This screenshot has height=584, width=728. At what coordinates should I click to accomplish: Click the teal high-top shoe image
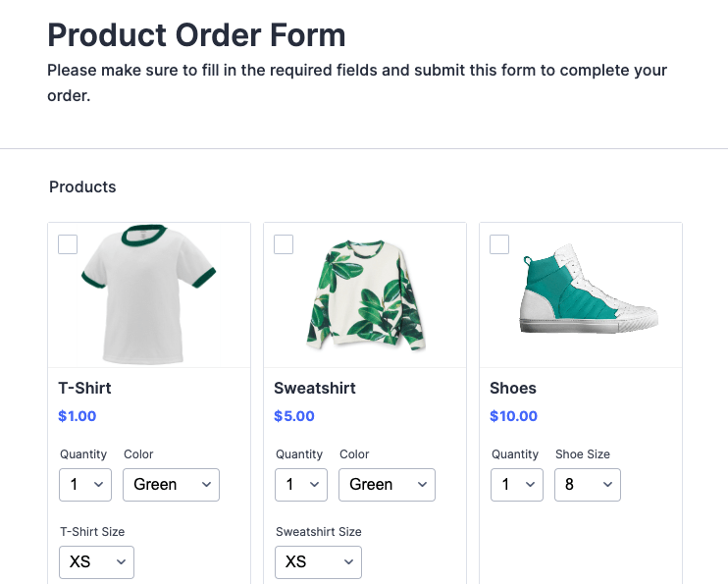tap(586, 294)
